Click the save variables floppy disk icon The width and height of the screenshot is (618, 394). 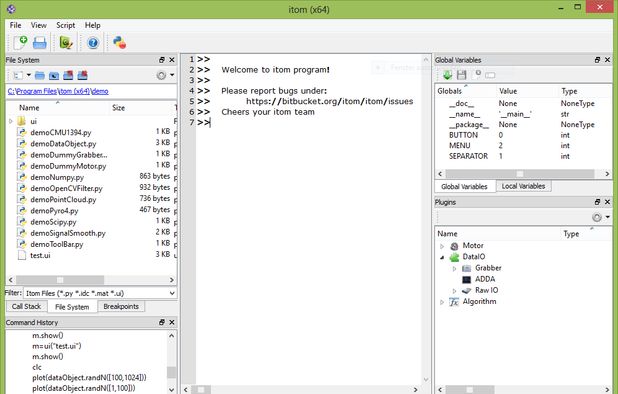coord(462,75)
